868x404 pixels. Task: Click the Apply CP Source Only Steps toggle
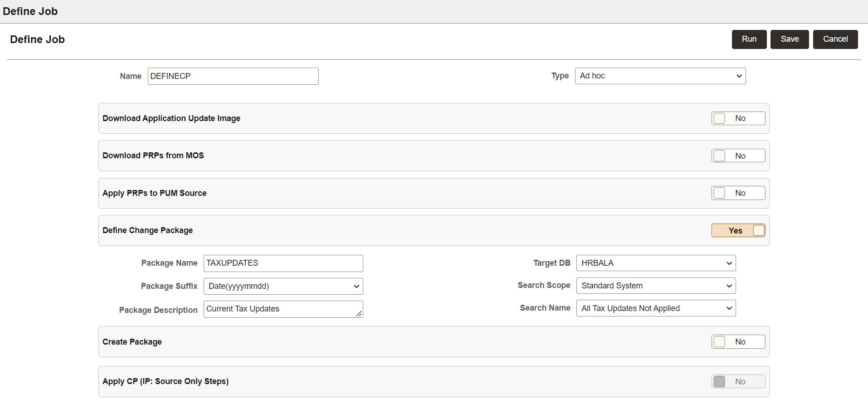(x=738, y=381)
